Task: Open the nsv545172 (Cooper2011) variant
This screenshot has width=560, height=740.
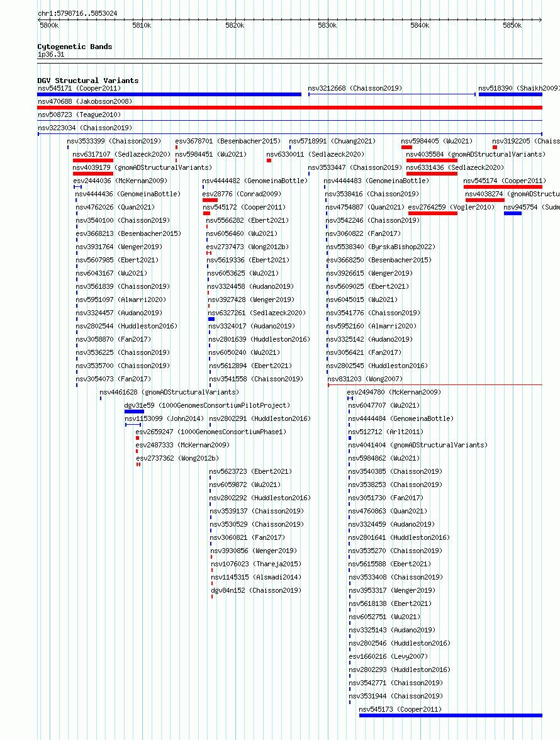Action: [244, 207]
